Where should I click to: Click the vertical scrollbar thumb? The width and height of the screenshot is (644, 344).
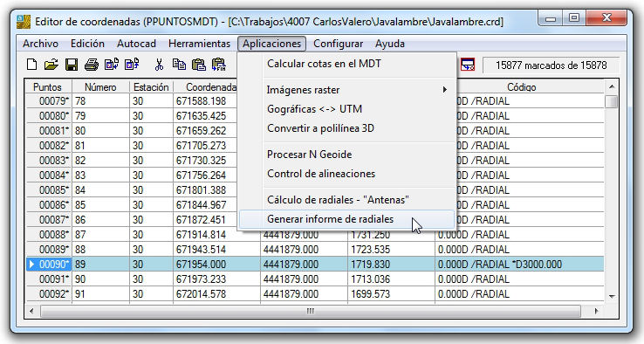coord(612,101)
